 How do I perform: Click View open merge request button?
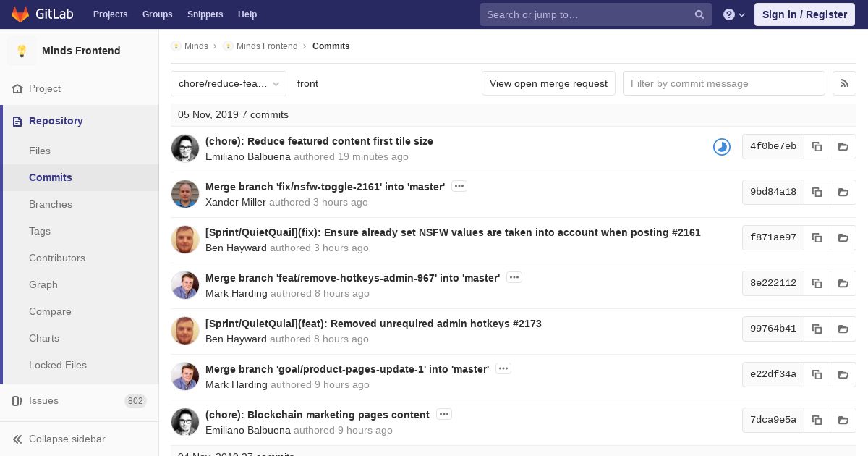548,83
